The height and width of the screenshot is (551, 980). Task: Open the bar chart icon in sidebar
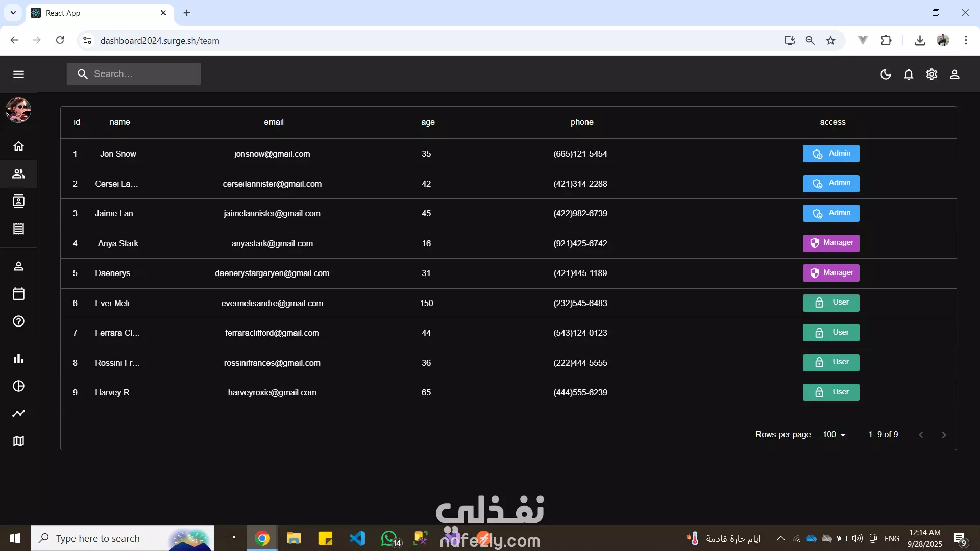click(19, 359)
